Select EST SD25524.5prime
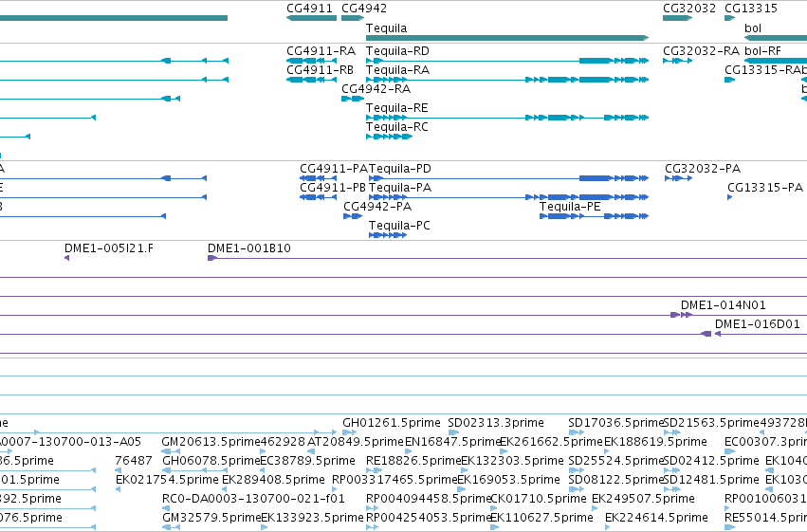The height and width of the screenshot is (532, 807). [615, 461]
